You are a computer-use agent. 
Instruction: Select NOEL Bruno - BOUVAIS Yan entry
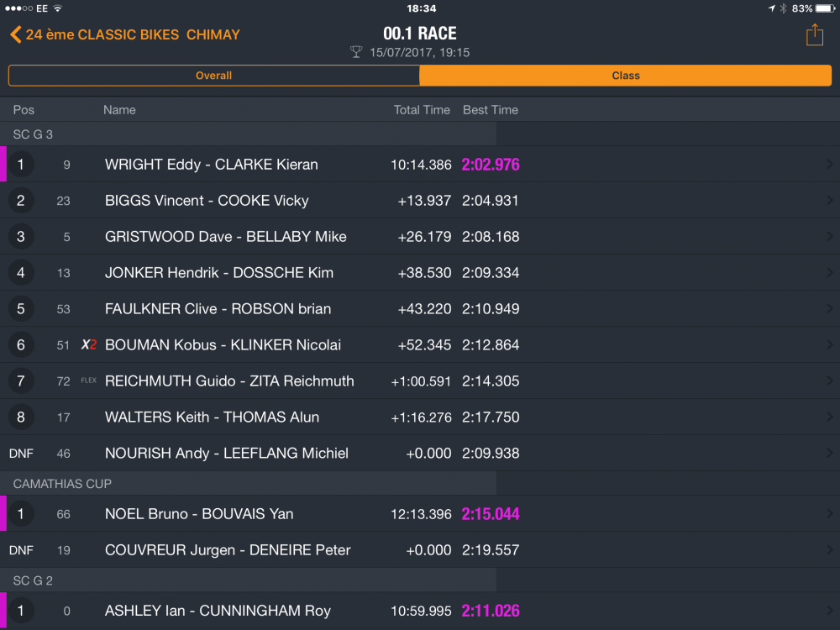coord(420,514)
